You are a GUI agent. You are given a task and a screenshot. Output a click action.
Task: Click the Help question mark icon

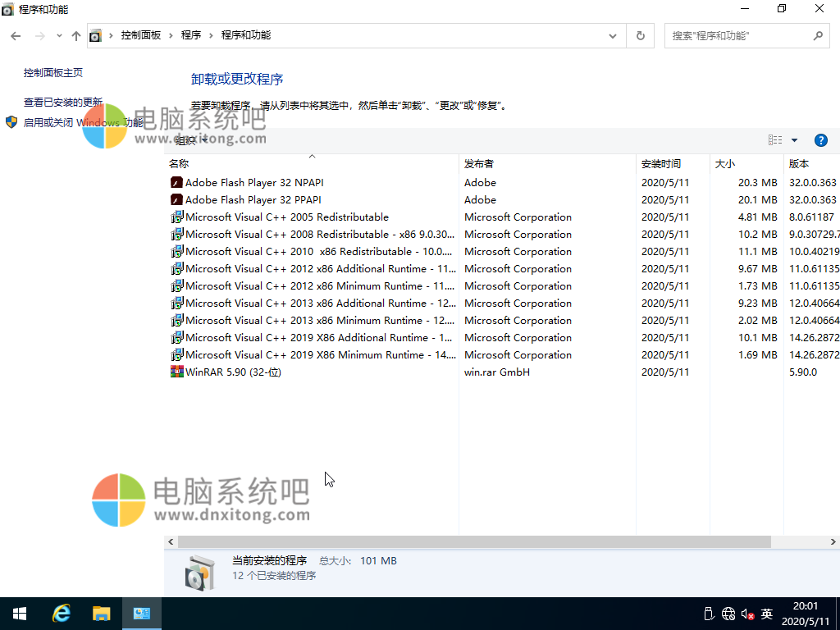coord(821,139)
